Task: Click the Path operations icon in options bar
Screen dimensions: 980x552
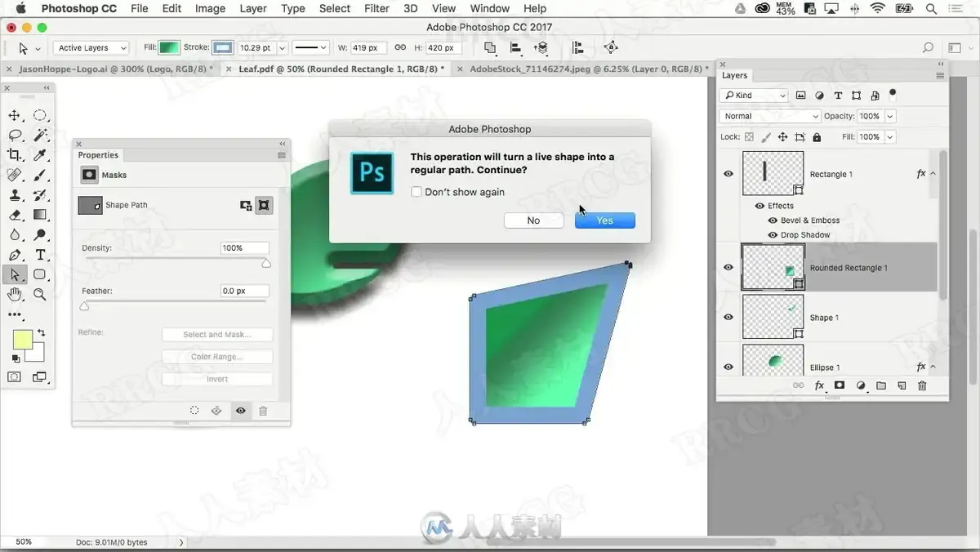Action: click(x=490, y=48)
